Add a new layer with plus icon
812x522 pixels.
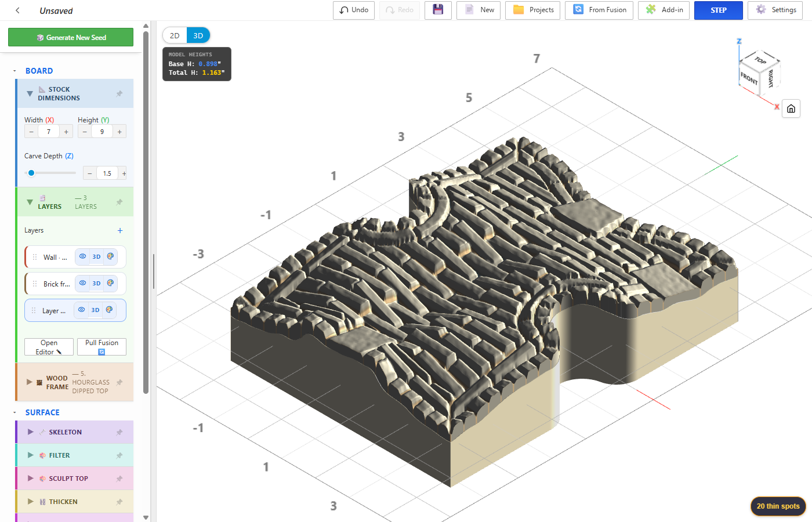pyautogui.click(x=120, y=230)
